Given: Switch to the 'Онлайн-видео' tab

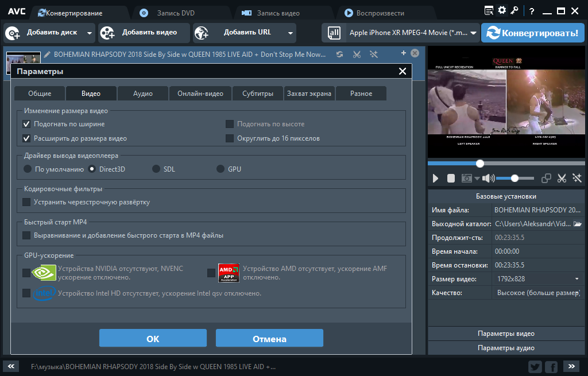Looking at the screenshot, I should point(200,94).
